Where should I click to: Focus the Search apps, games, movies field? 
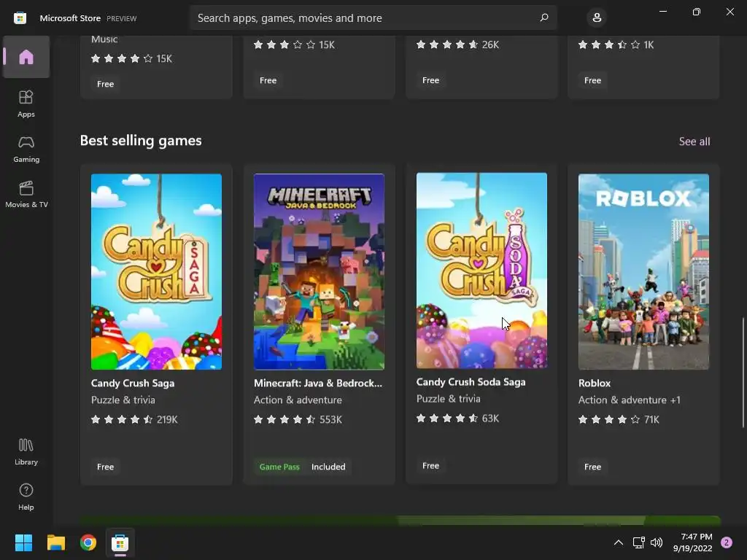[373, 17]
